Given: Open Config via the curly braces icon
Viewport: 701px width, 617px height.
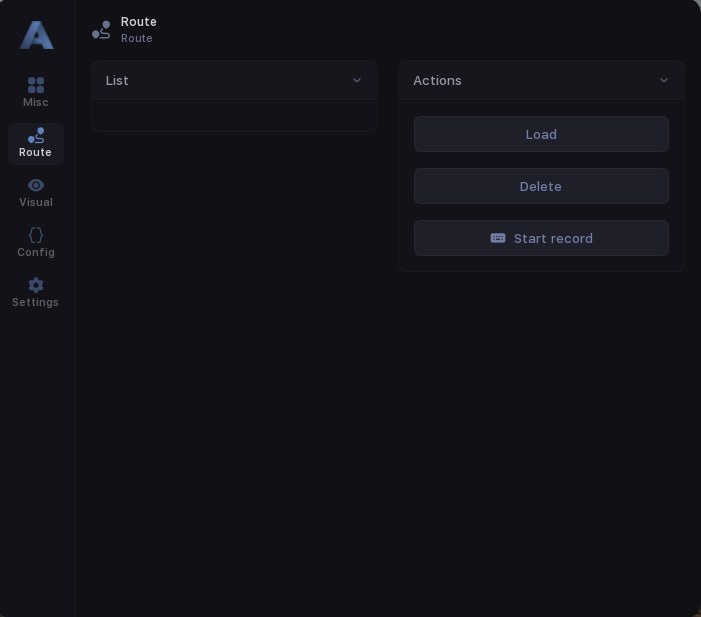Looking at the screenshot, I should [x=36, y=235].
